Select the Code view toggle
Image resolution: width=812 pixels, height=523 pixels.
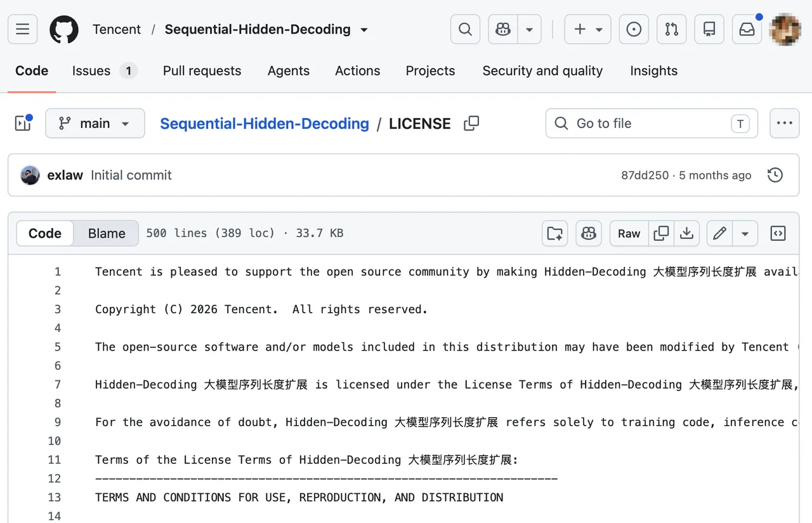pyautogui.click(x=45, y=233)
